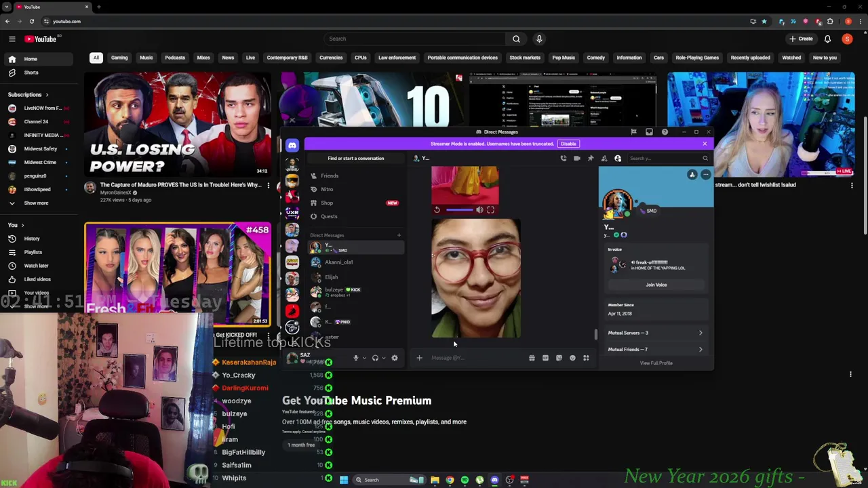Start a voice call in Discord DM header
This screenshot has width=868, height=488.
563,158
